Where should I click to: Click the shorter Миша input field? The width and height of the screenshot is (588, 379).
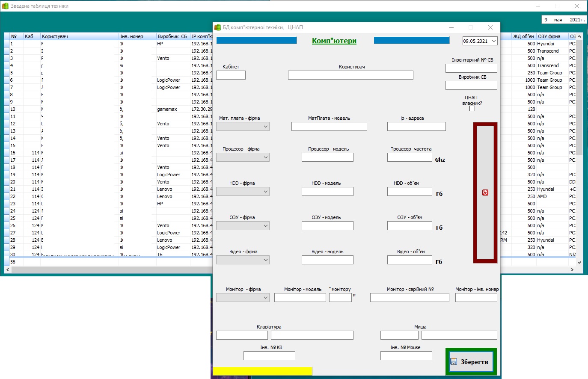(399, 335)
